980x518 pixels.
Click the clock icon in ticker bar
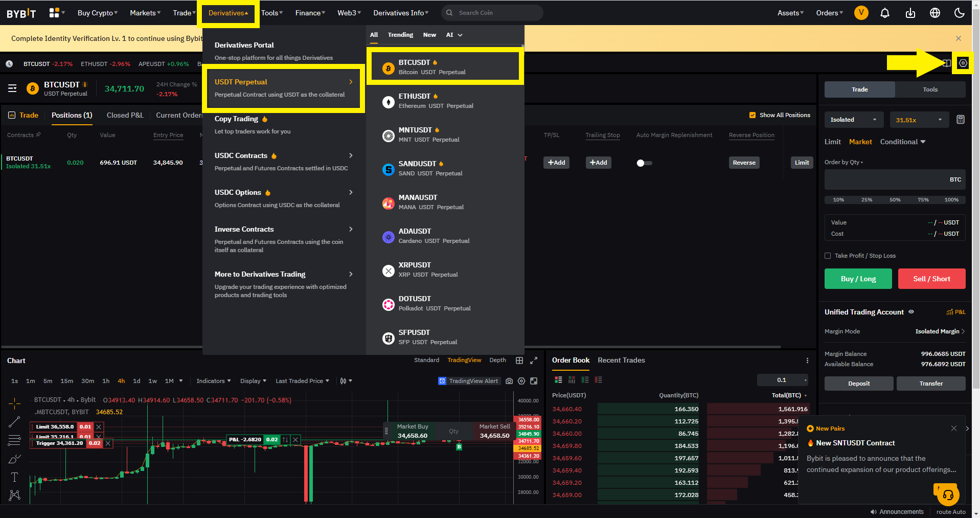[x=9, y=64]
